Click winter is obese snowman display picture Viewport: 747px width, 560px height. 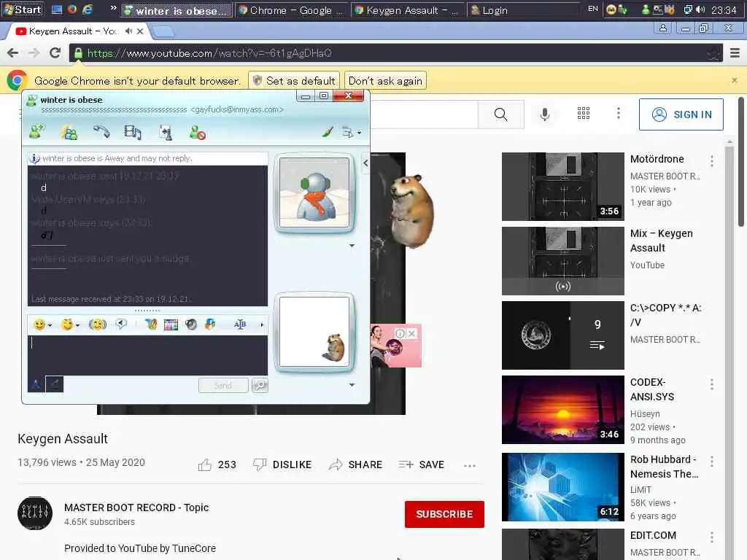point(314,192)
